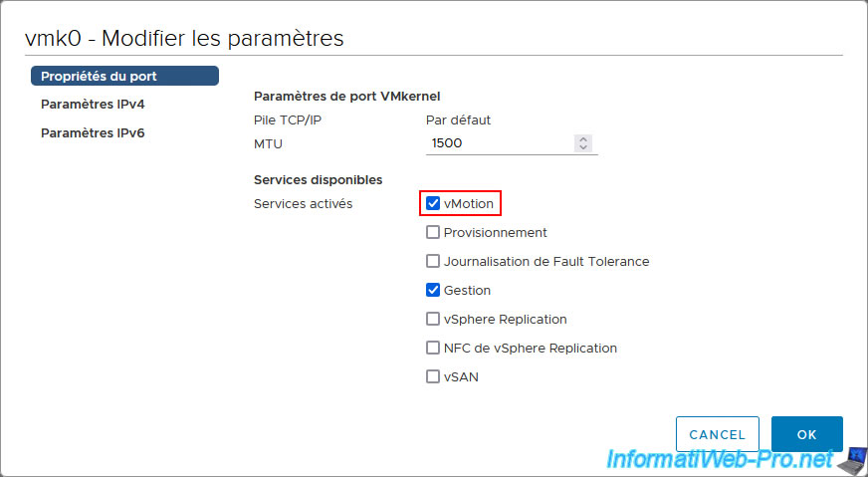This screenshot has width=868, height=477.
Task: Open the Paramètres IPv6 section
Action: (x=93, y=133)
